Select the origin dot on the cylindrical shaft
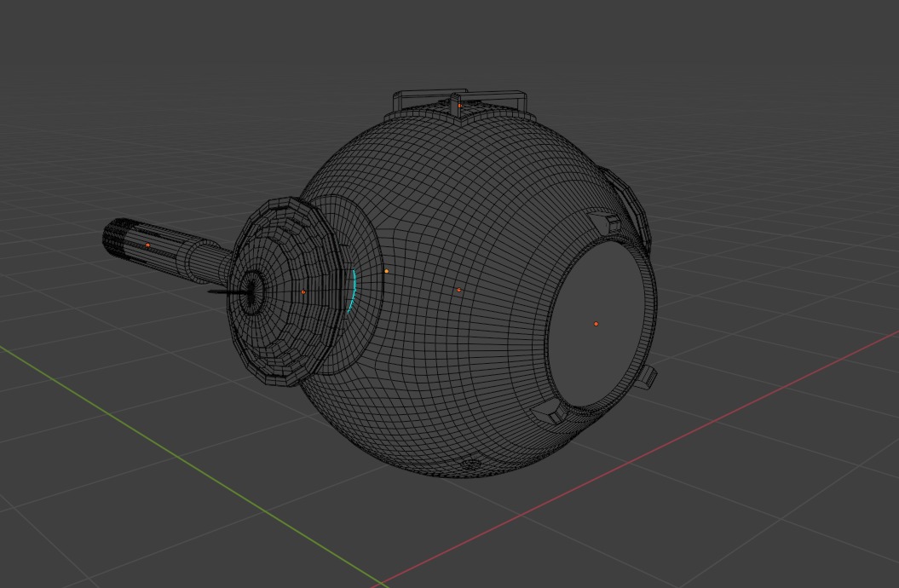Image resolution: width=899 pixels, height=588 pixels. (148, 245)
